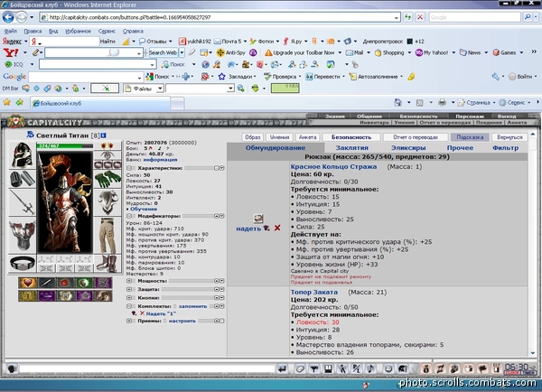Click the Вернуться button
Screen dimensions: 542x392
(x=509, y=137)
